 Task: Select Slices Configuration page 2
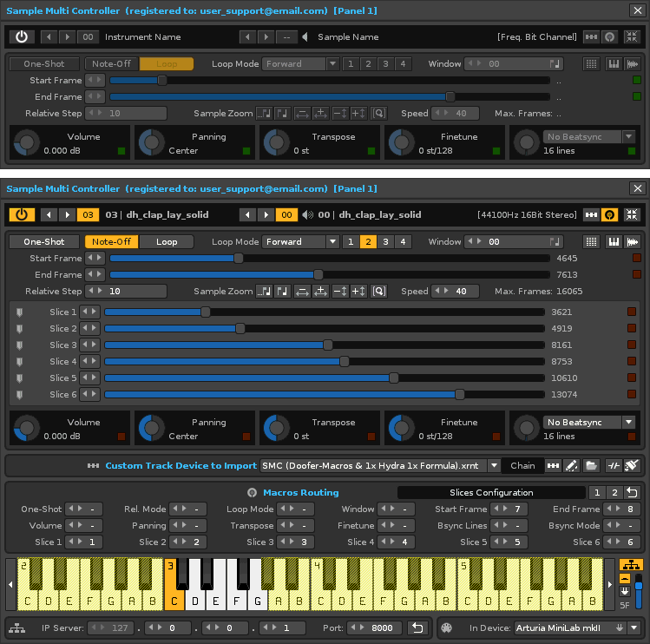tap(614, 492)
